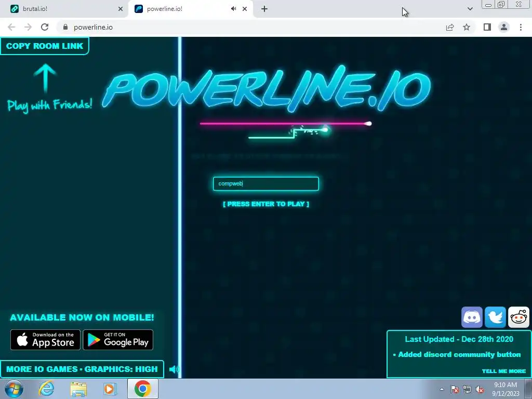The height and width of the screenshot is (399, 532).
Task: Click TELL ME MORE link
Action: (504, 371)
